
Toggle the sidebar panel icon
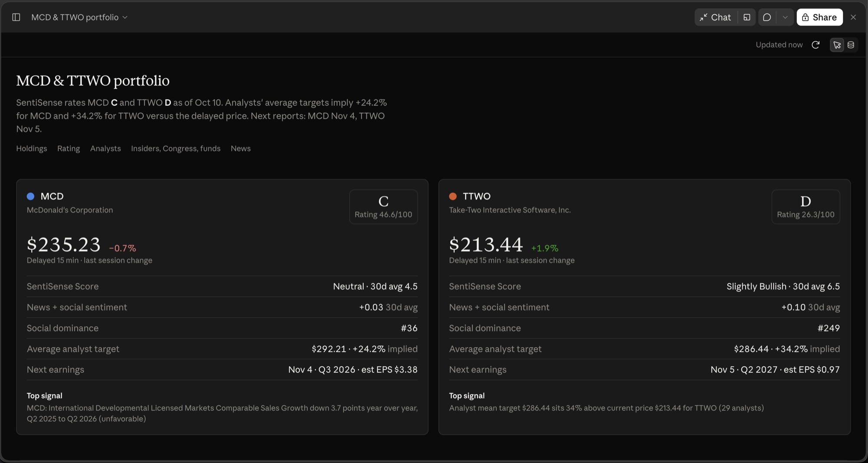tap(16, 17)
